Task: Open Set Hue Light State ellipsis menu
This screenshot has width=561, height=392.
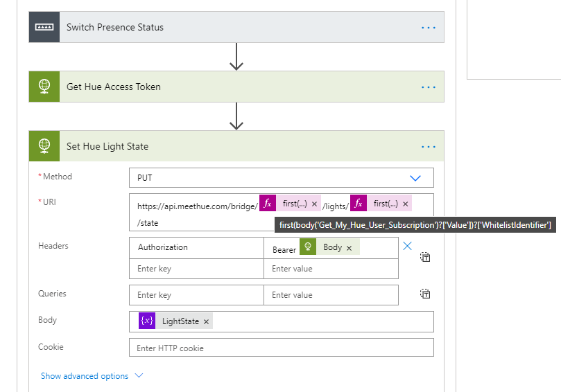Action: click(428, 146)
